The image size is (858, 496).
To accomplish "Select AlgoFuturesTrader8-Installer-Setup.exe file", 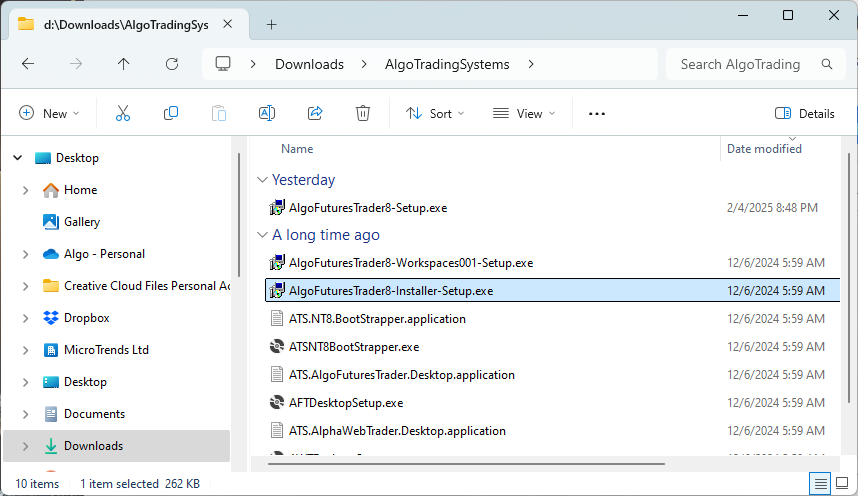I will pyautogui.click(x=553, y=290).
